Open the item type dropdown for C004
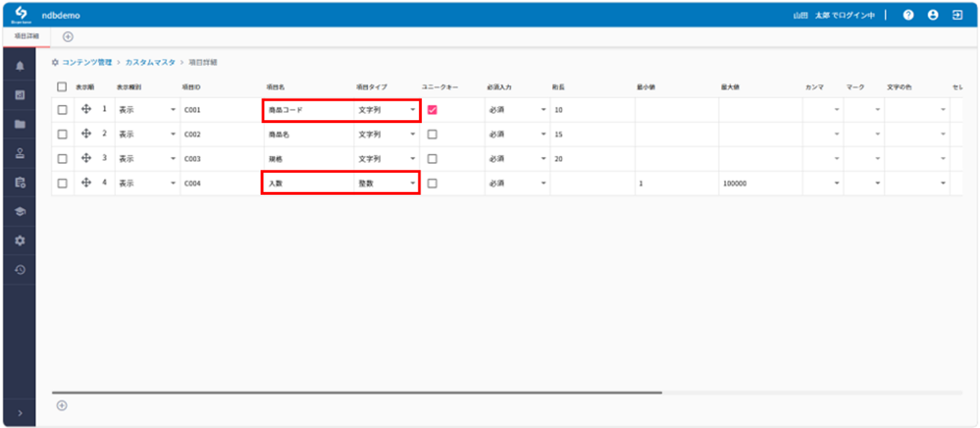 386,183
